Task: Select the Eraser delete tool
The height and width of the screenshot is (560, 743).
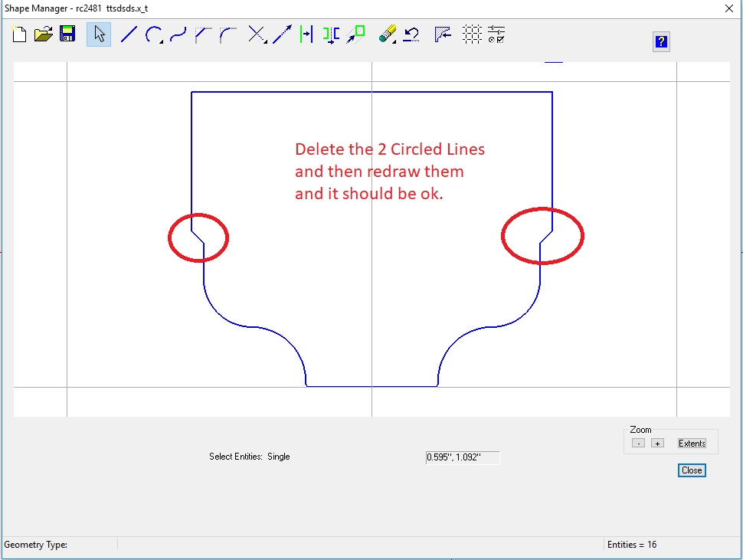Action: 388,34
